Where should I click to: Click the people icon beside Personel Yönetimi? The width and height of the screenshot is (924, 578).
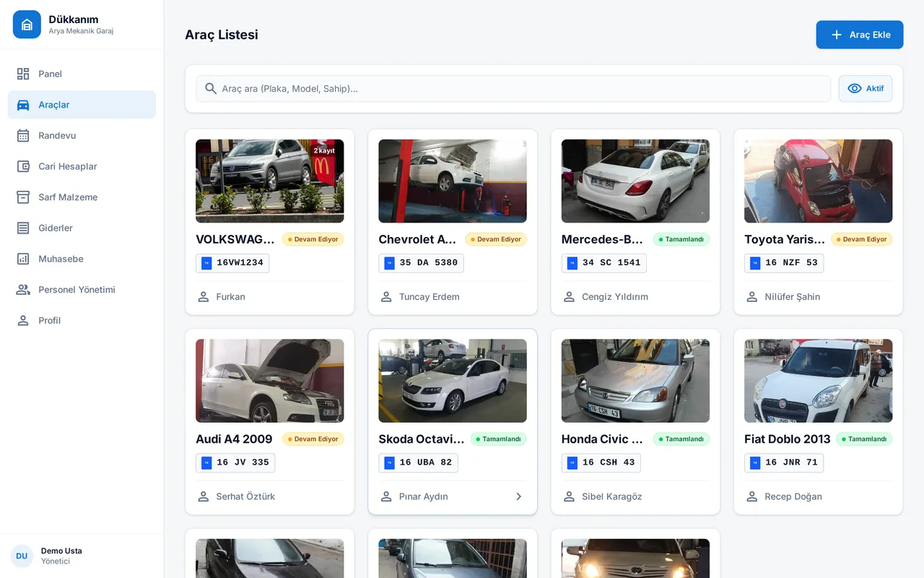click(x=23, y=290)
